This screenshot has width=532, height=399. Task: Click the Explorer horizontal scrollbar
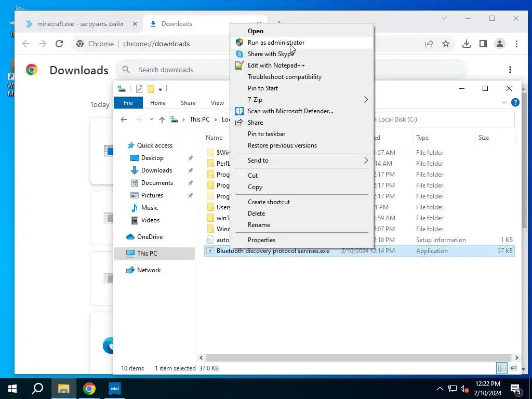(358, 357)
